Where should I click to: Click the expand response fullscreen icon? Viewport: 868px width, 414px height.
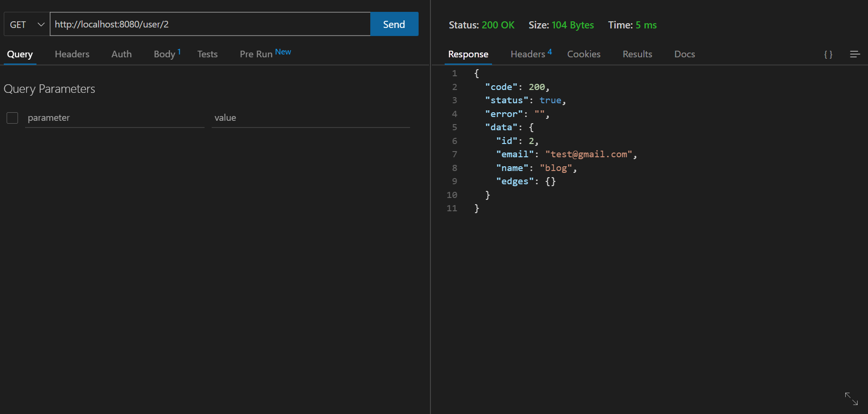point(851,398)
